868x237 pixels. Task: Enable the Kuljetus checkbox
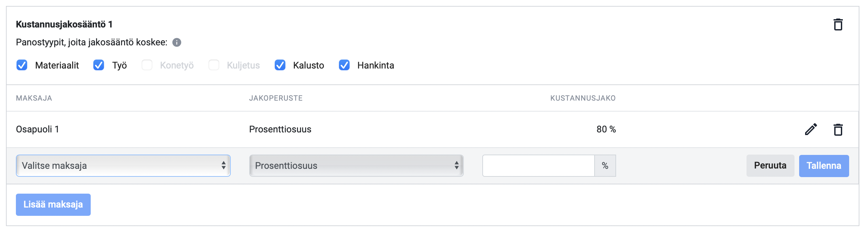click(214, 65)
